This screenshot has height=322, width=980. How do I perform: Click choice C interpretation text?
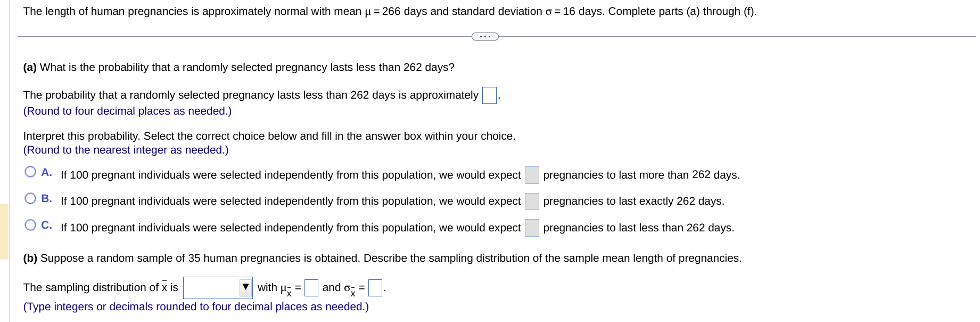(290, 228)
